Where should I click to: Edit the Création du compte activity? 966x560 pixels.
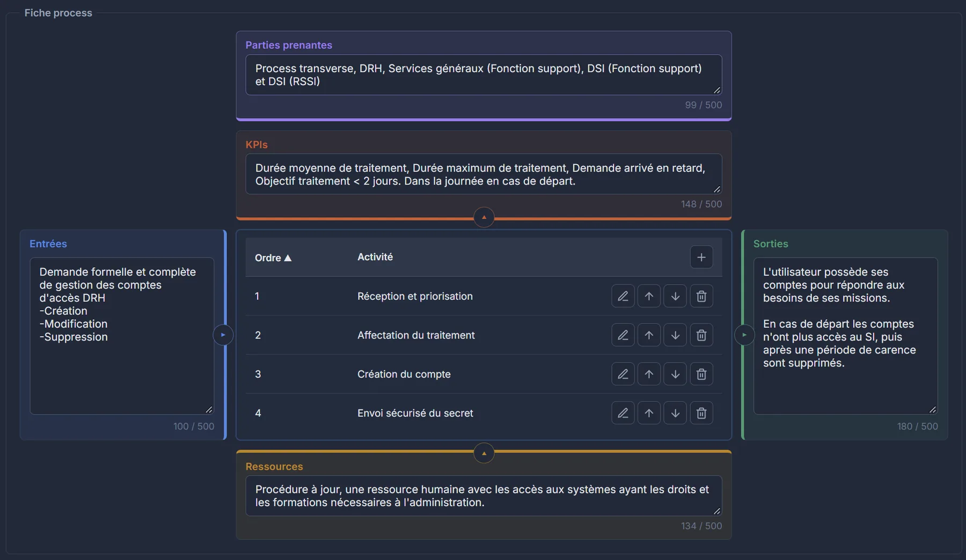(x=623, y=374)
